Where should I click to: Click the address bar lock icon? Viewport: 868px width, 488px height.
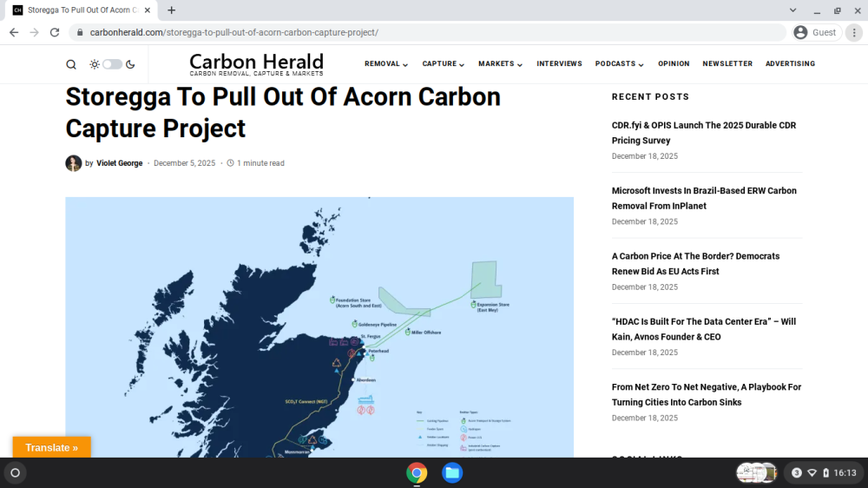(80, 33)
